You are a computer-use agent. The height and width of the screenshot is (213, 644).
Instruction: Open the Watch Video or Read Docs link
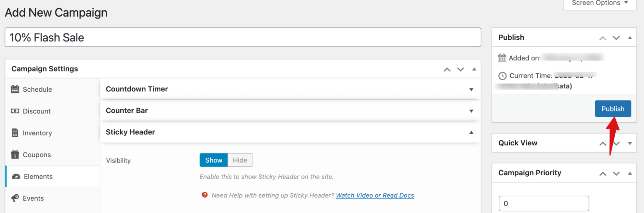click(375, 195)
